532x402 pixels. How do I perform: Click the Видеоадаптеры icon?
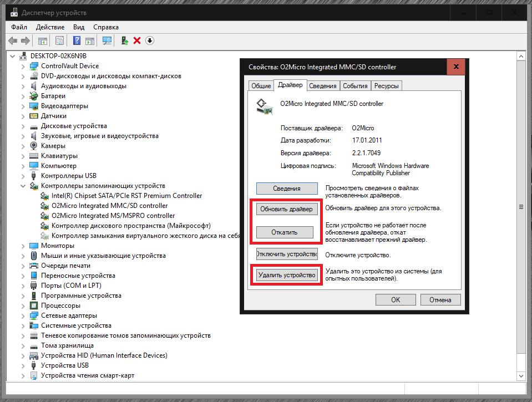(34, 106)
